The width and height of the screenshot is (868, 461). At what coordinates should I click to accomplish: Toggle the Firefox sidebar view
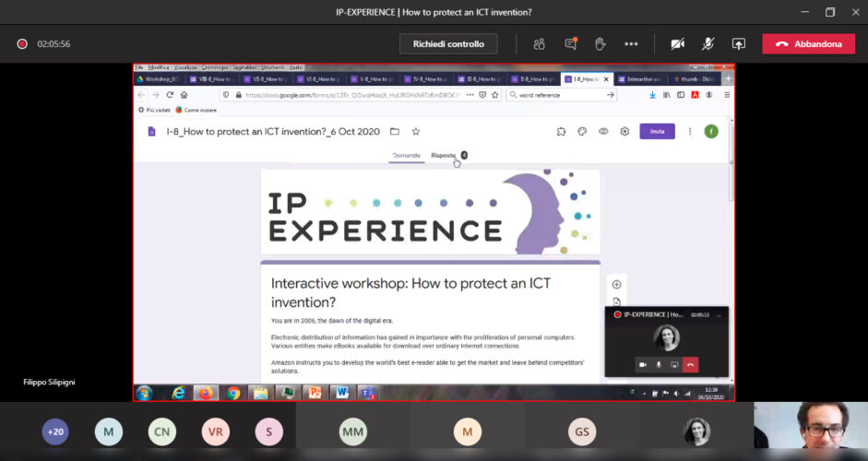(681, 95)
